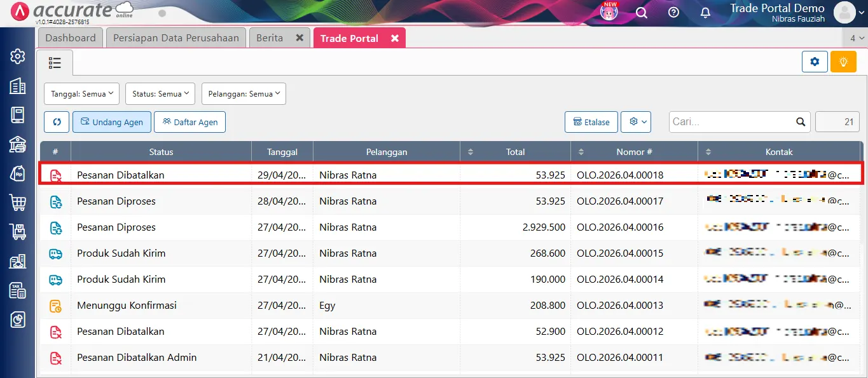Click the search magnifier in Cari field
The height and width of the screenshot is (378, 868).
point(801,122)
